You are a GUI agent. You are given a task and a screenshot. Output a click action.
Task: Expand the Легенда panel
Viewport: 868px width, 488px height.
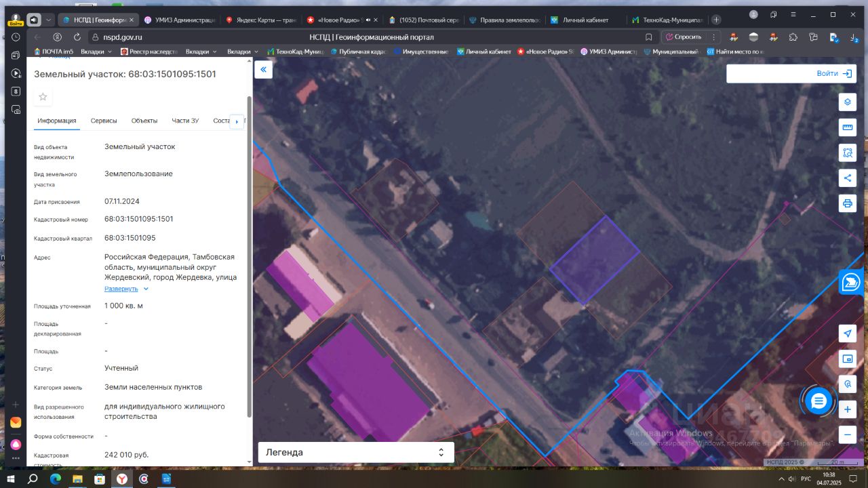pyautogui.click(x=356, y=452)
